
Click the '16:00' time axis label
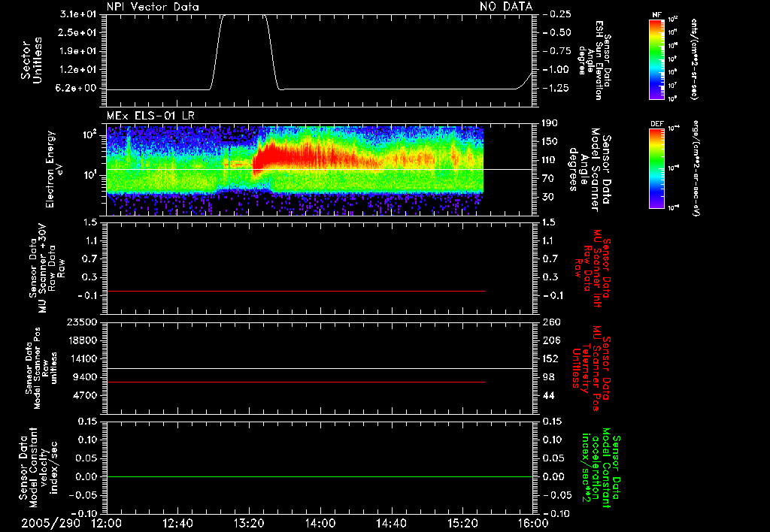coord(534,523)
